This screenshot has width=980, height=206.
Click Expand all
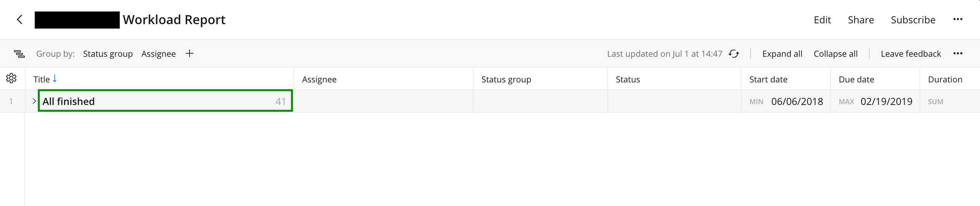click(782, 54)
